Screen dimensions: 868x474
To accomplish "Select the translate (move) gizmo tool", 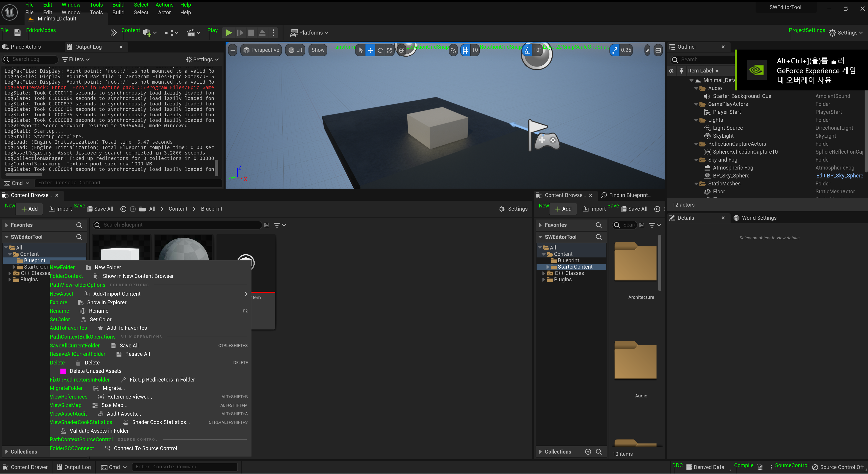I will point(370,50).
